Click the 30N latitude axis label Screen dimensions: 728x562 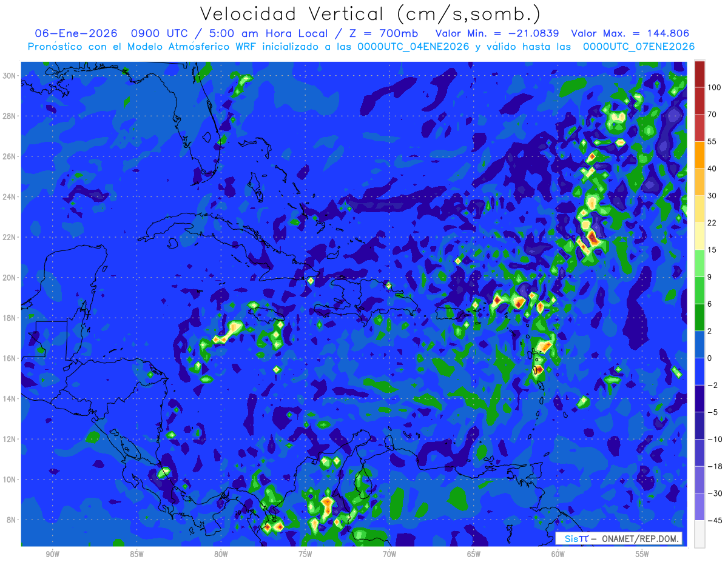10,76
